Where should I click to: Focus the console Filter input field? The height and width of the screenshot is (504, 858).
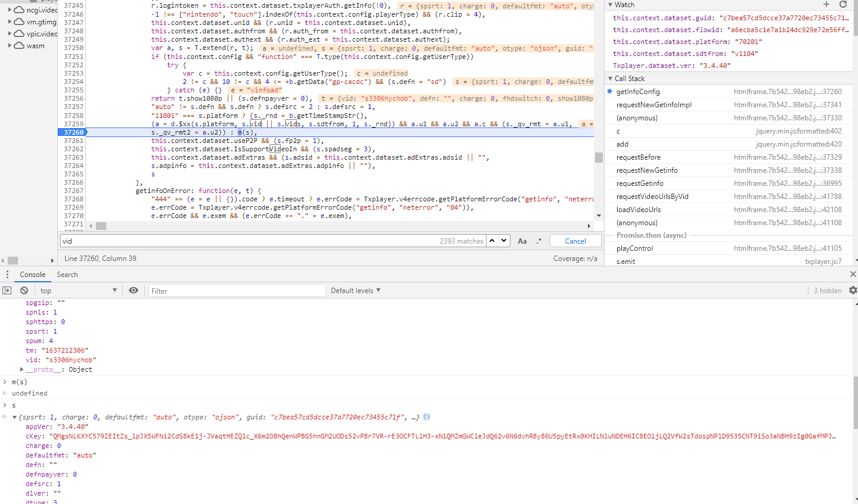[x=237, y=291]
